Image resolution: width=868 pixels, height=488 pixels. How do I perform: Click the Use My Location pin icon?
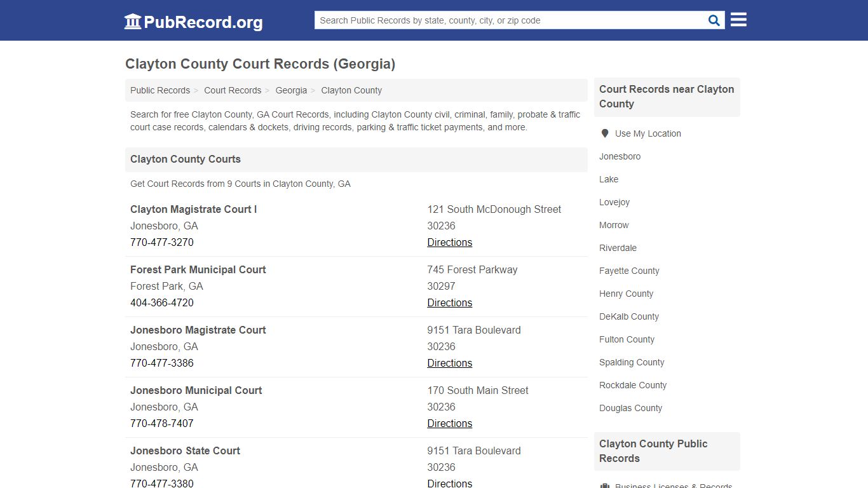(x=604, y=133)
